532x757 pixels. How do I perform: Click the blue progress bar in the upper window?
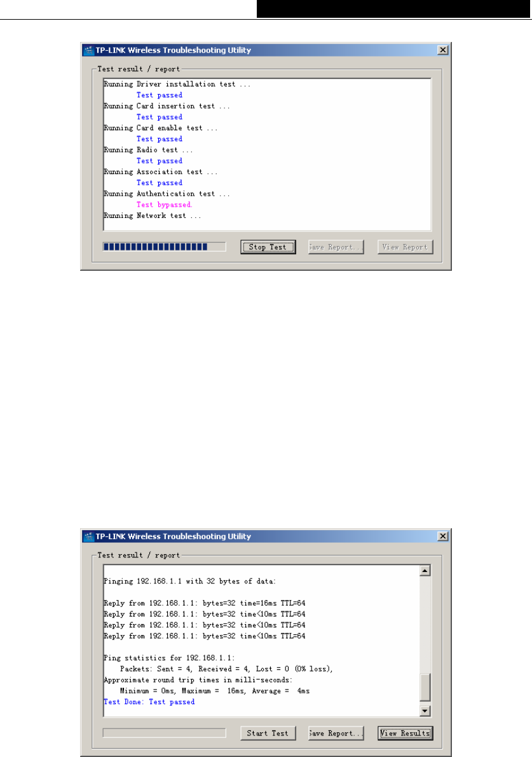point(164,247)
